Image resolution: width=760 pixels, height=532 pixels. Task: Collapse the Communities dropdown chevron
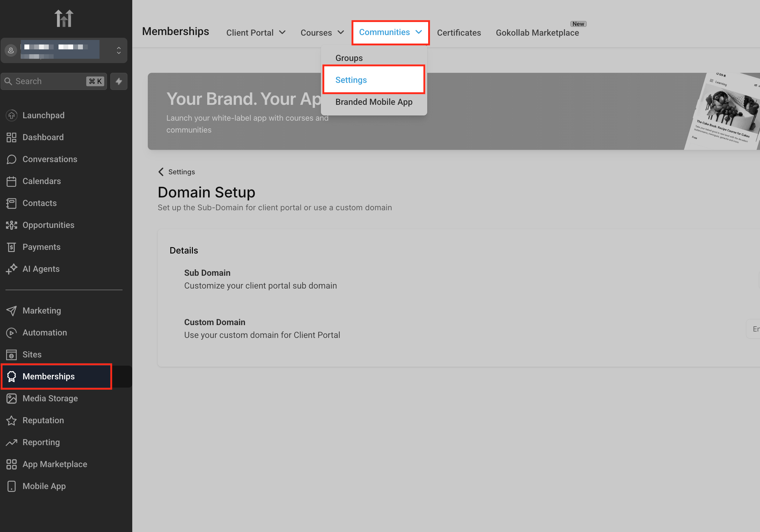418,32
